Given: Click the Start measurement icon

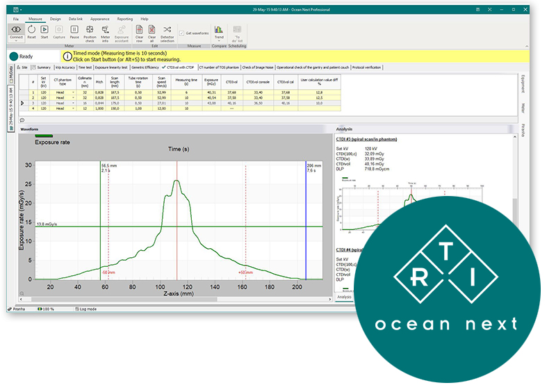Looking at the screenshot, I should click(44, 29).
